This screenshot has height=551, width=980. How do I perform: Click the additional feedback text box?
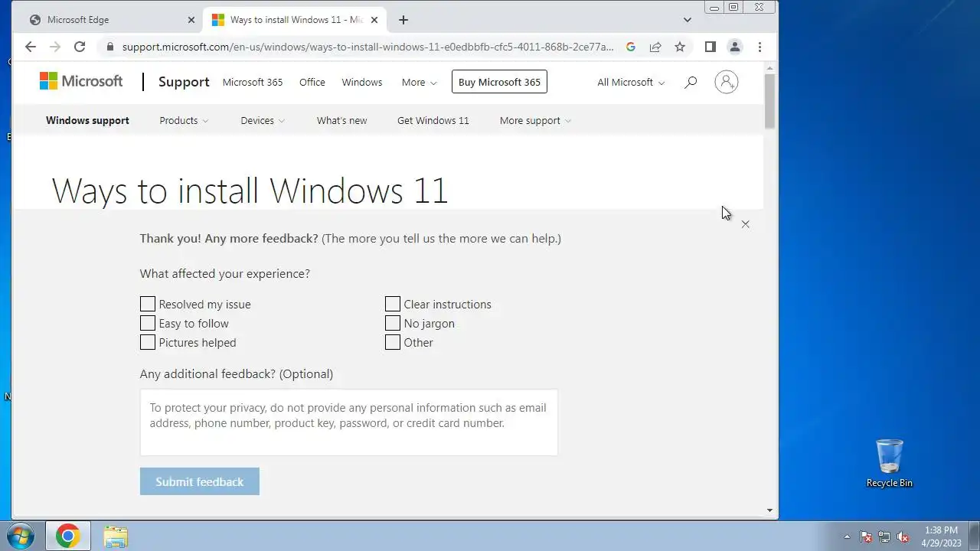[x=349, y=422]
